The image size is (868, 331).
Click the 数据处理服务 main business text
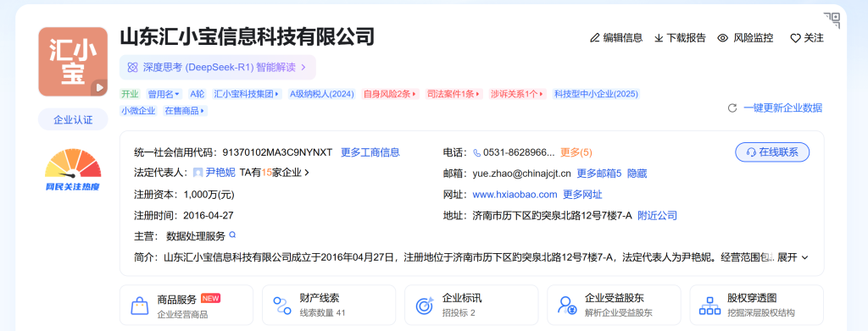click(196, 236)
